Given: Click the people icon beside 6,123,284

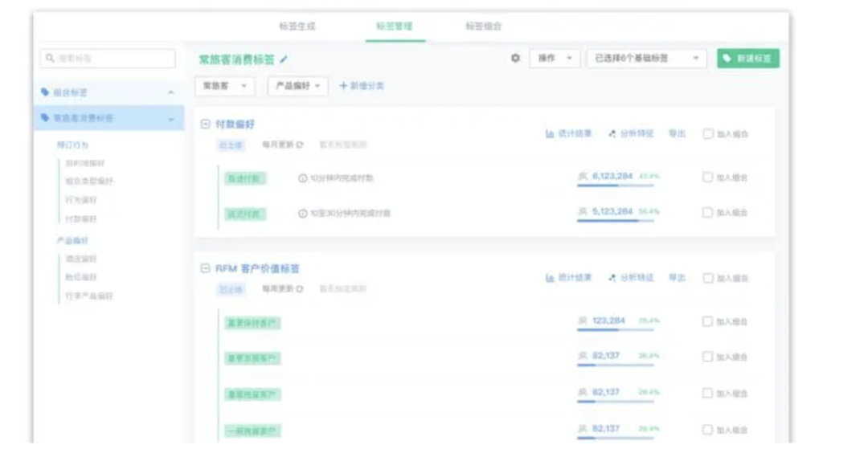Looking at the screenshot, I should [x=583, y=176].
